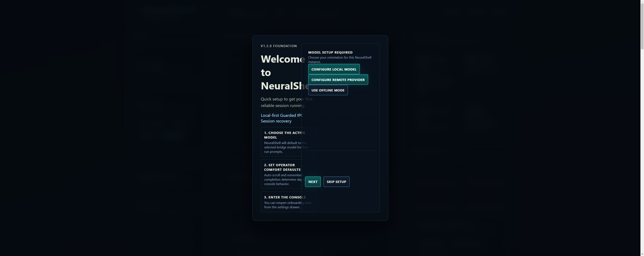Click the 'MODEL SETUP REQUIRED' heading

point(330,52)
